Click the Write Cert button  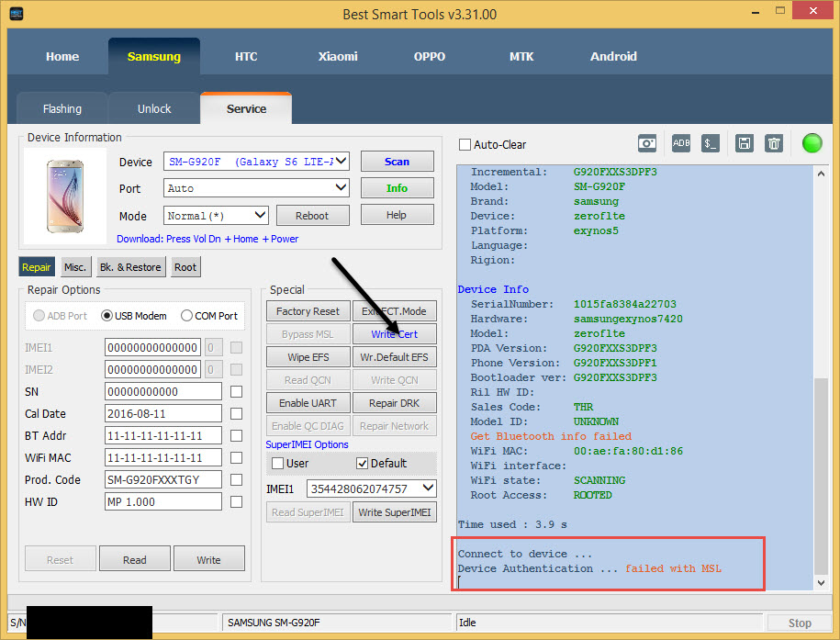point(394,334)
